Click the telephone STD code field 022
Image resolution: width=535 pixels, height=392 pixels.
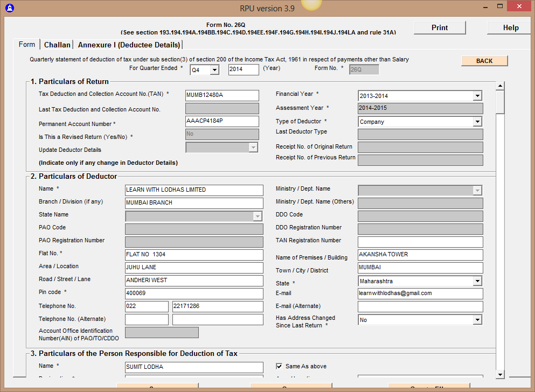point(147,306)
